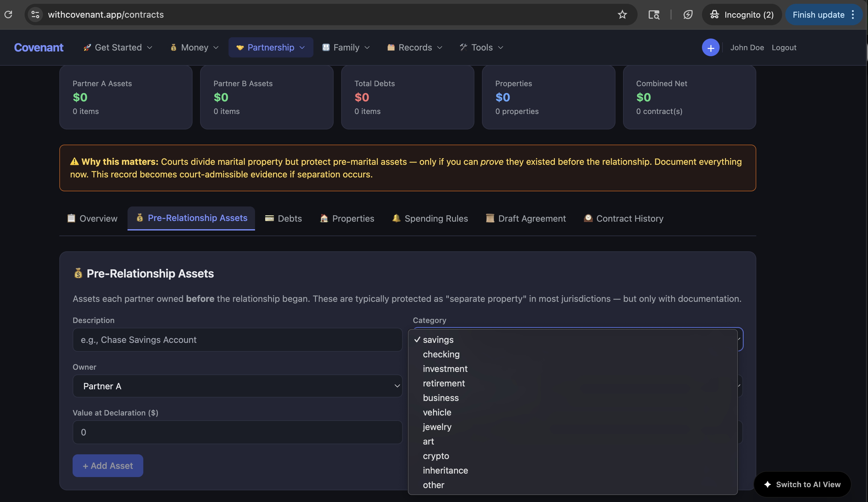Click the Value at Declaration input field
868x502 pixels.
[x=237, y=432]
